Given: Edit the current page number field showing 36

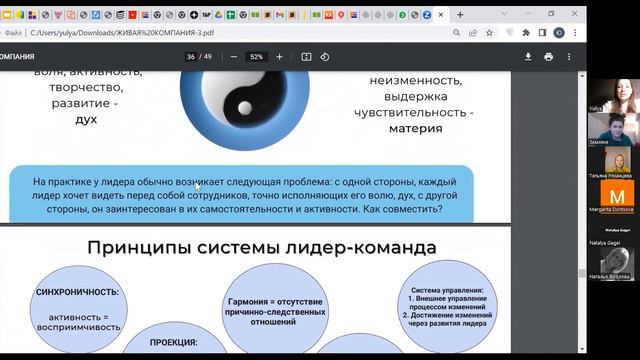Looking at the screenshot, I should (191, 57).
